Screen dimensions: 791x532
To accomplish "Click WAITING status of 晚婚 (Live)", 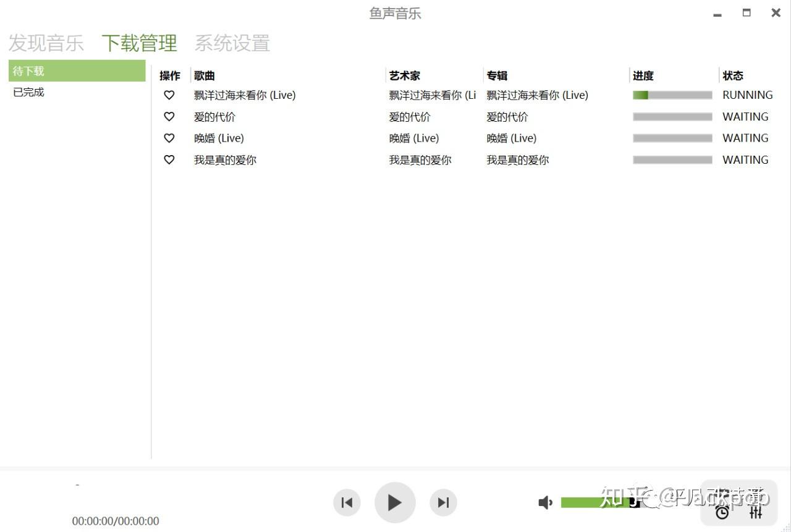I will click(745, 138).
